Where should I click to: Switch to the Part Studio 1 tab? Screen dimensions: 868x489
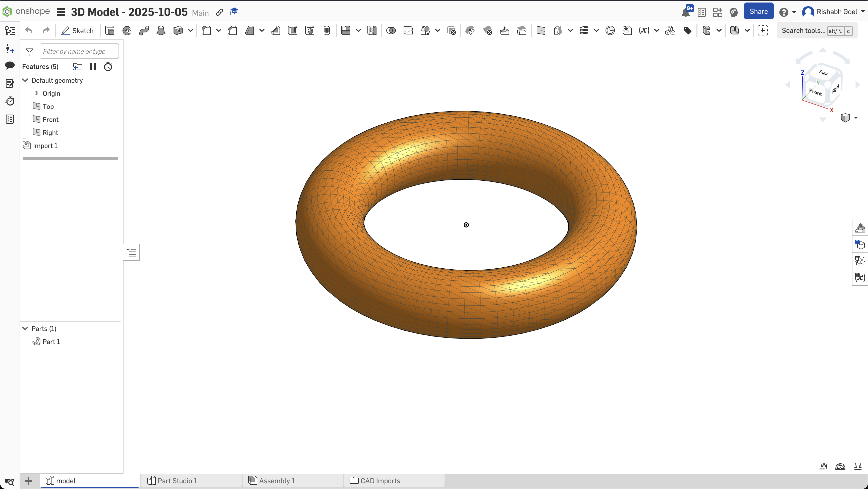coord(177,480)
